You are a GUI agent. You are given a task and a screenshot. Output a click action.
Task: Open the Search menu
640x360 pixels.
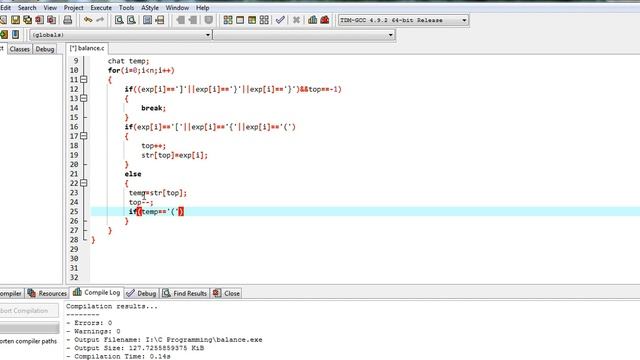tap(27, 8)
